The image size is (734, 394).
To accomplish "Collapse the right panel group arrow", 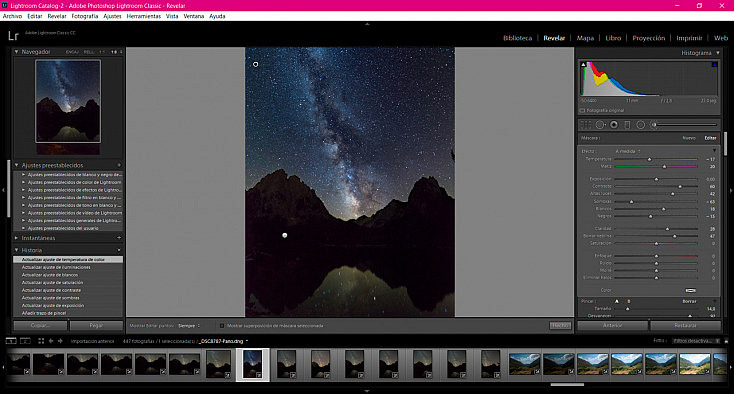I will tap(731, 190).
